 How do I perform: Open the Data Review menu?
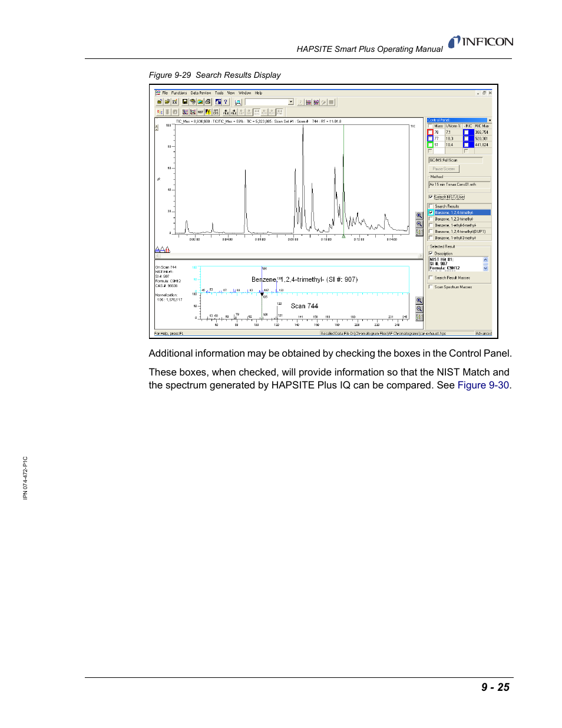tap(201, 93)
